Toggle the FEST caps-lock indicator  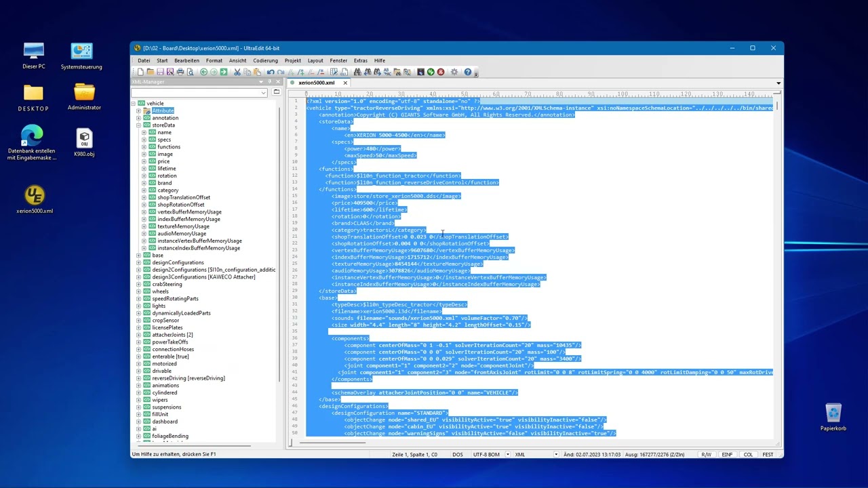click(768, 454)
